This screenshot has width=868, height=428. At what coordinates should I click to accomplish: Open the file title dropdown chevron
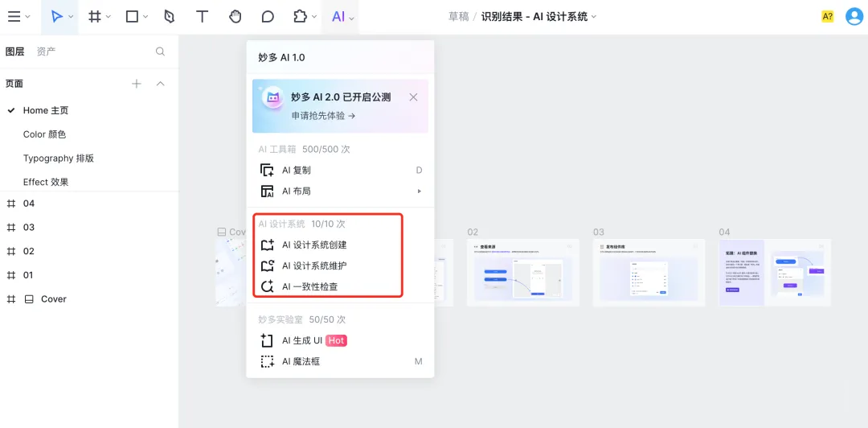pos(594,17)
